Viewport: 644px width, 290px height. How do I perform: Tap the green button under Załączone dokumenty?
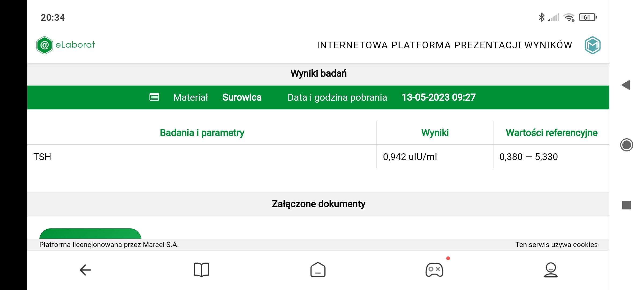pos(90,234)
